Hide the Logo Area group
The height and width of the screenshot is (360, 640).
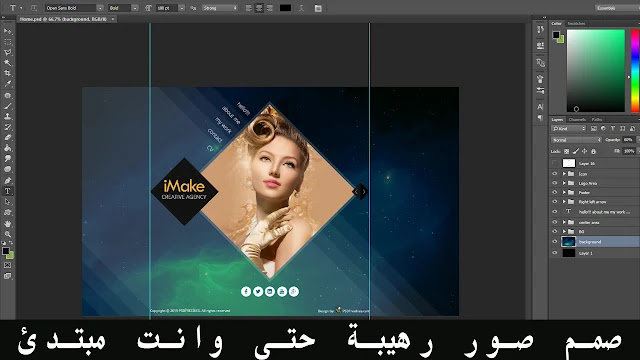pyautogui.click(x=555, y=183)
